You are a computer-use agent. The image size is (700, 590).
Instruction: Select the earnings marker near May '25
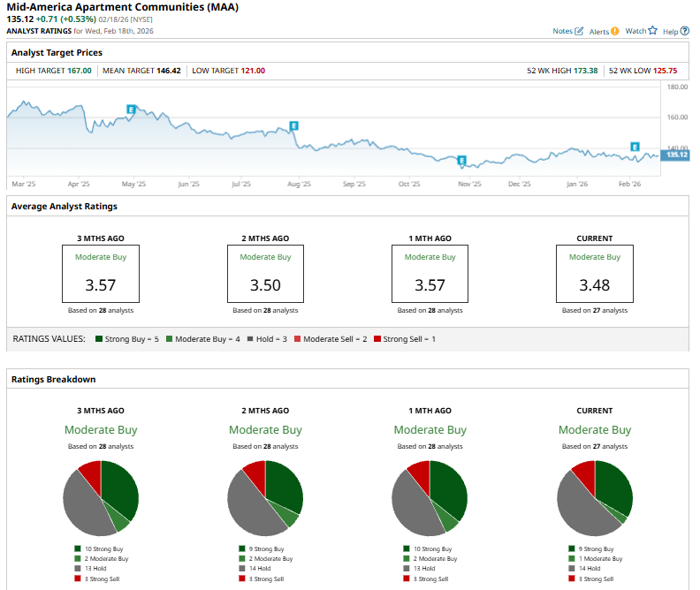point(131,110)
